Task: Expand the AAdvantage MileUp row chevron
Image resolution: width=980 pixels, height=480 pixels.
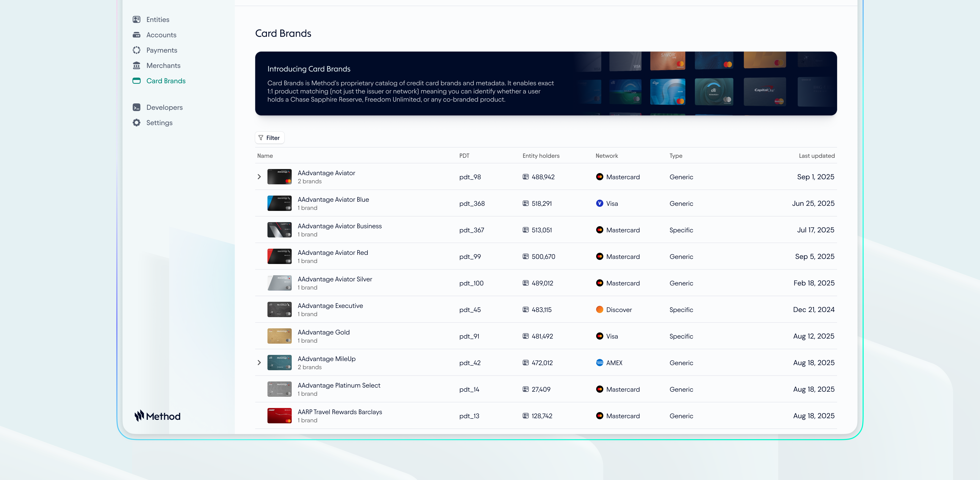Action: 260,363
